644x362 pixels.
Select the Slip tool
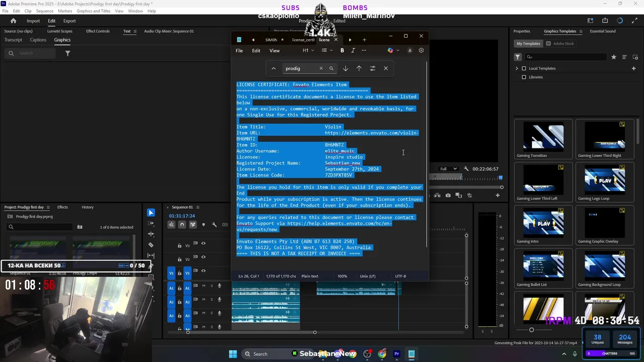[151, 255]
